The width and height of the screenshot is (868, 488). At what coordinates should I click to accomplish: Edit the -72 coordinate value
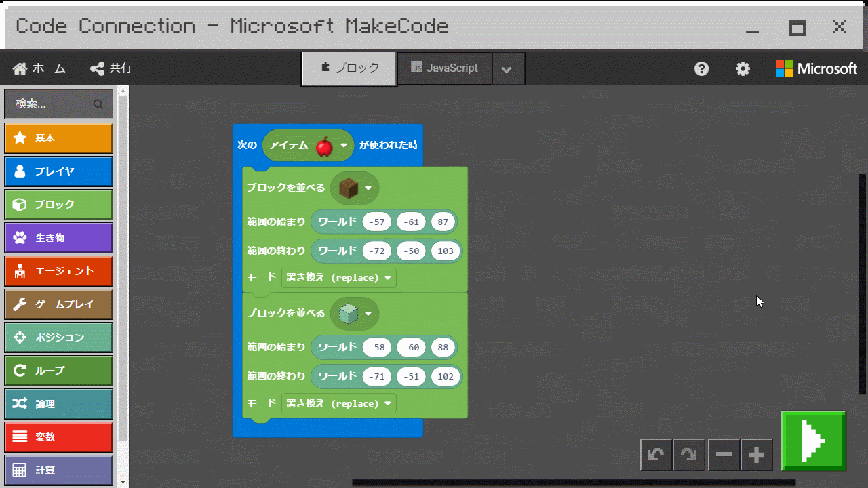tap(378, 251)
